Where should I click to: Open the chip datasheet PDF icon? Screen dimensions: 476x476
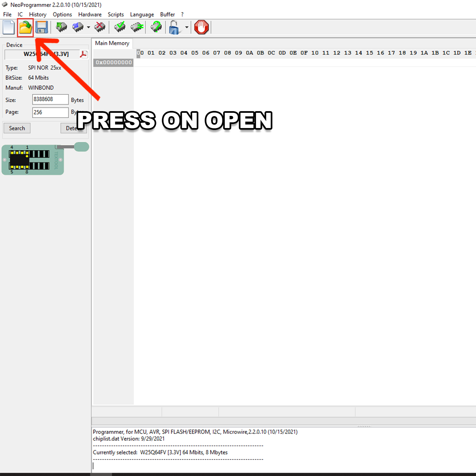[84, 54]
